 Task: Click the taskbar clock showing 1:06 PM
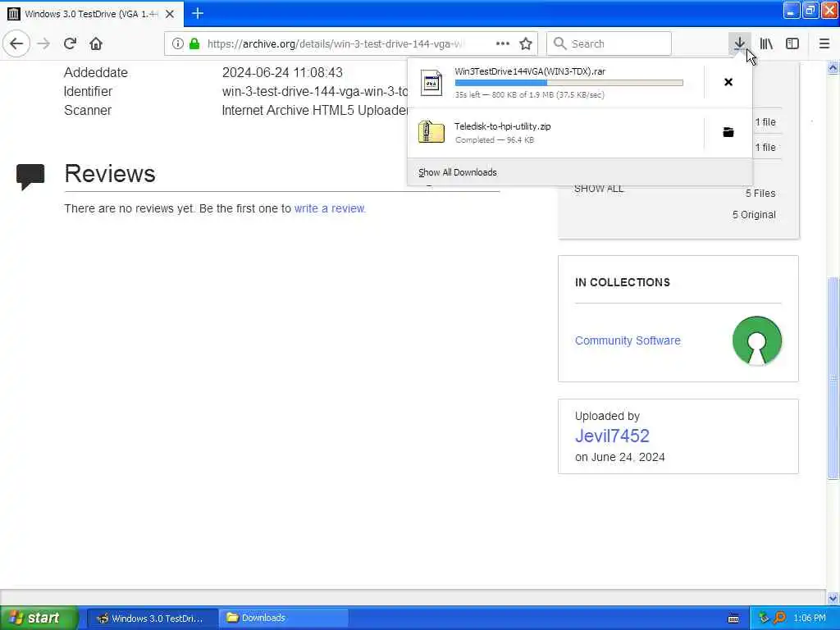point(810,619)
